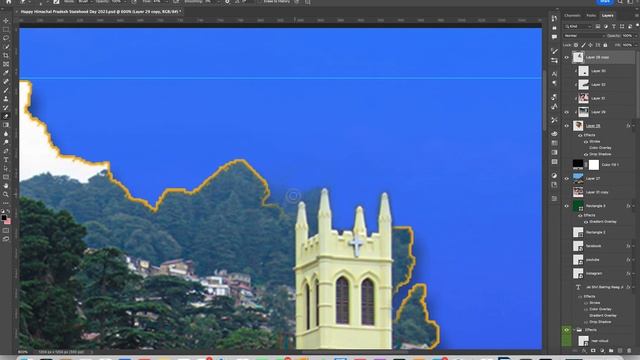Select the Eraser tool

pyautogui.click(x=6, y=116)
